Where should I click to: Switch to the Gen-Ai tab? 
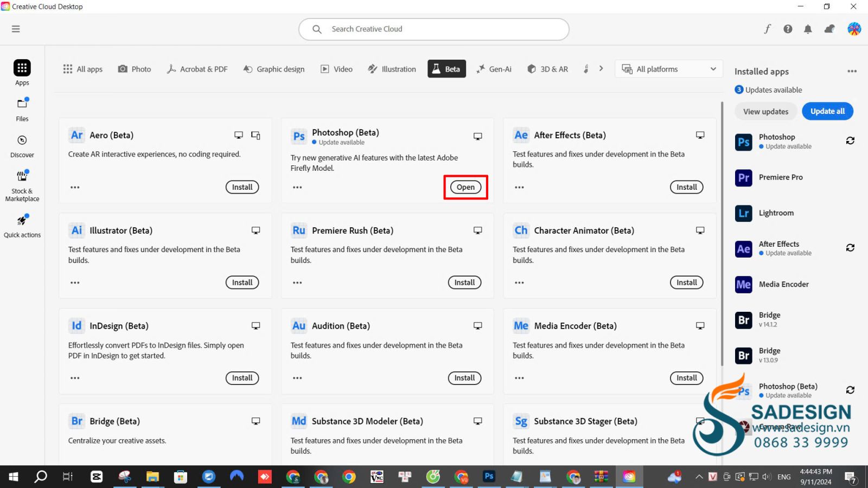coord(494,69)
